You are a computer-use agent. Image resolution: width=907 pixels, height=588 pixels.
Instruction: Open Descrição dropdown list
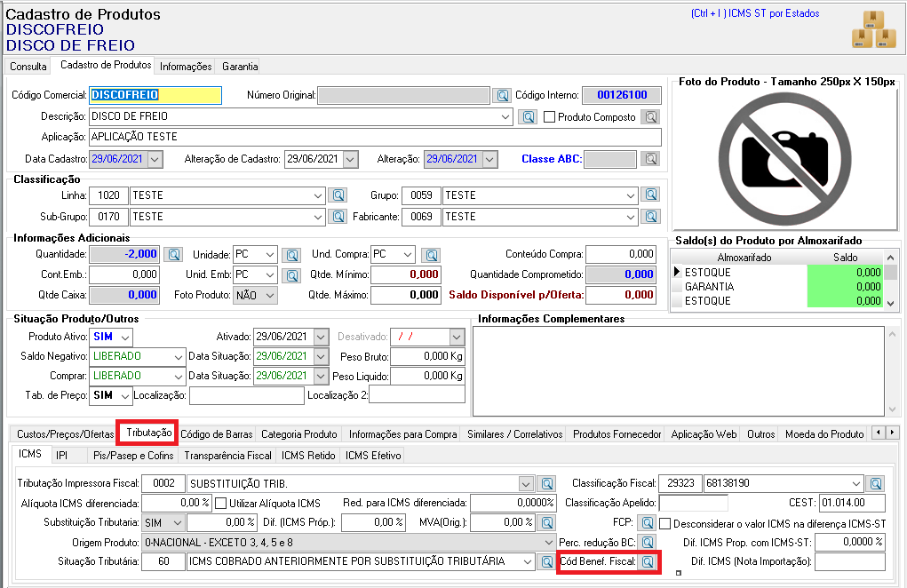pyautogui.click(x=505, y=116)
